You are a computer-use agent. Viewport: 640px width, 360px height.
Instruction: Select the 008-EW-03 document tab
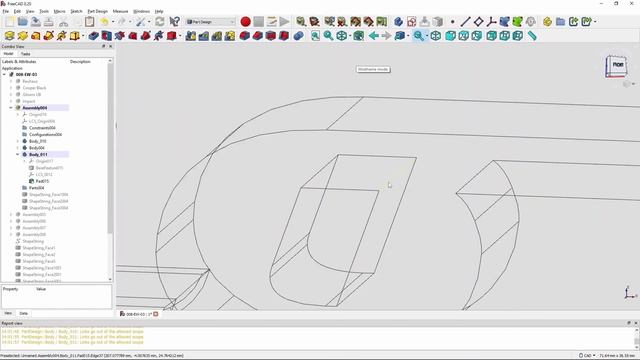pyautogui.click(x=139, y=314)
